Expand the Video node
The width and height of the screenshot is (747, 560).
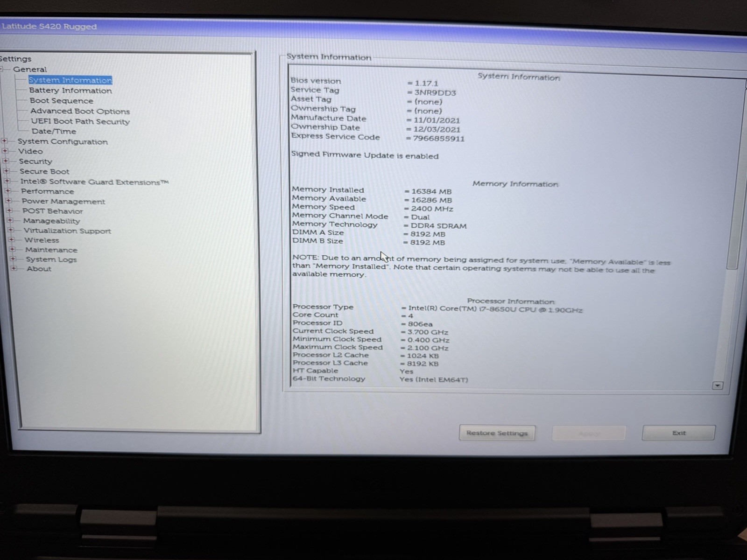tap(5, 151)
